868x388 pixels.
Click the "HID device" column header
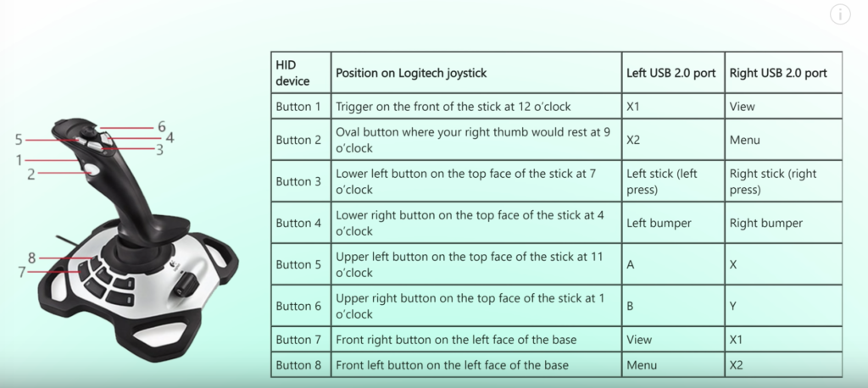click(x=301, y=73)
